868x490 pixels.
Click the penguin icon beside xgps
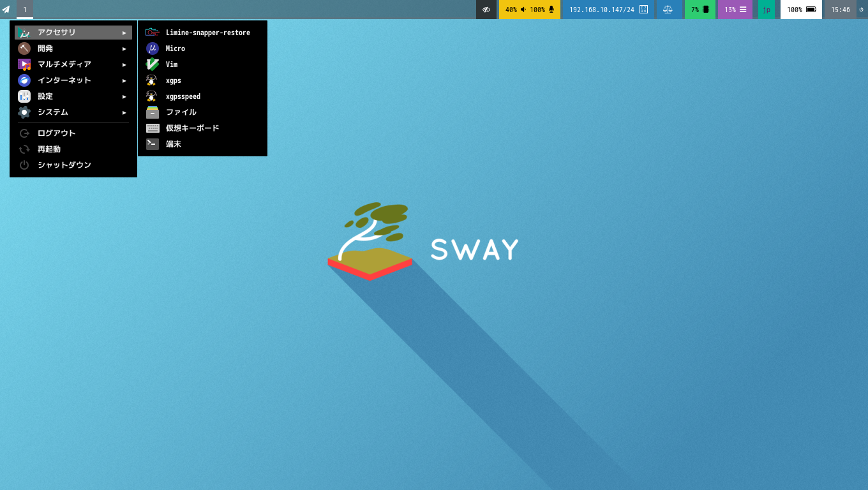coord(152,80)
